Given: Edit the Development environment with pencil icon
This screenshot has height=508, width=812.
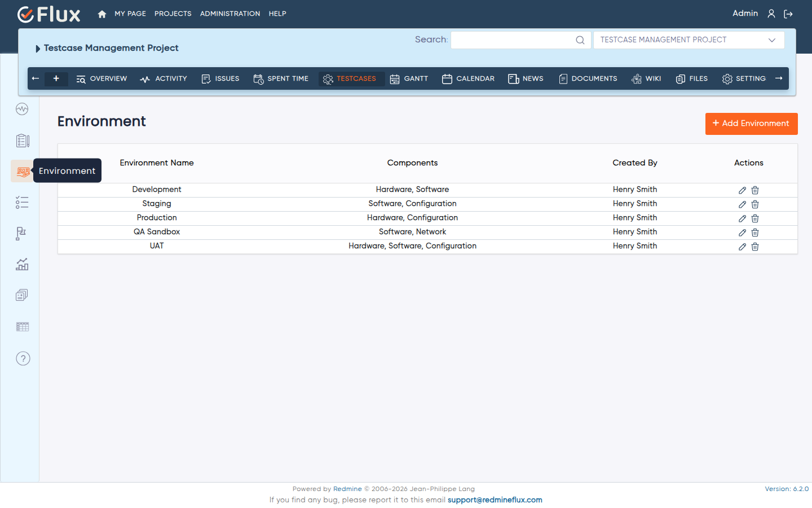Looking at the screenshot, I should (x=742, y=190).
